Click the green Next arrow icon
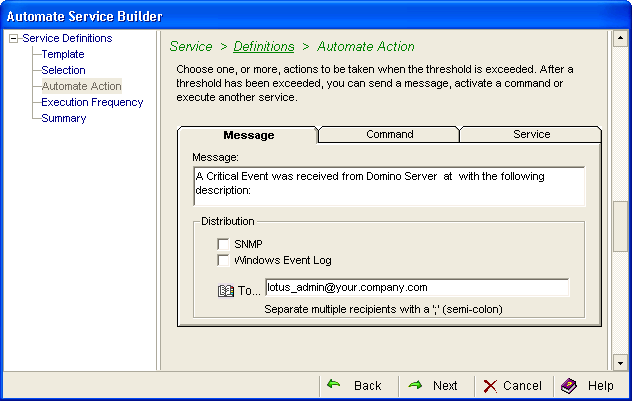This screenshot has width=632, height=401. click(415, 385)
